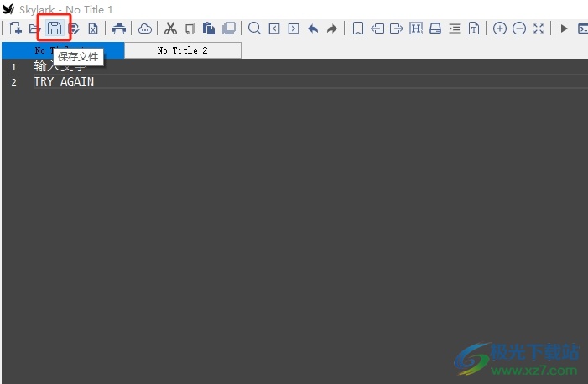Save the file with the floppy icon

[x=55, y=29]
